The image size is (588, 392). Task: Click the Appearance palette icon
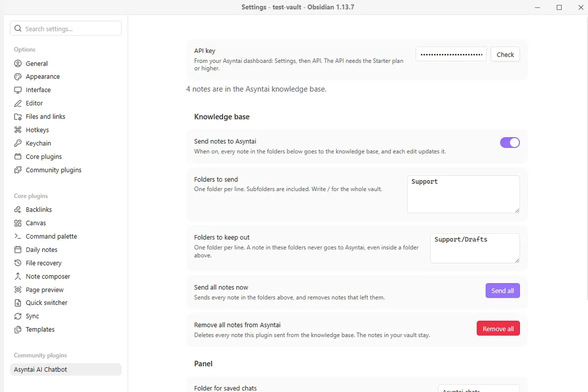(x=18, y=76)
